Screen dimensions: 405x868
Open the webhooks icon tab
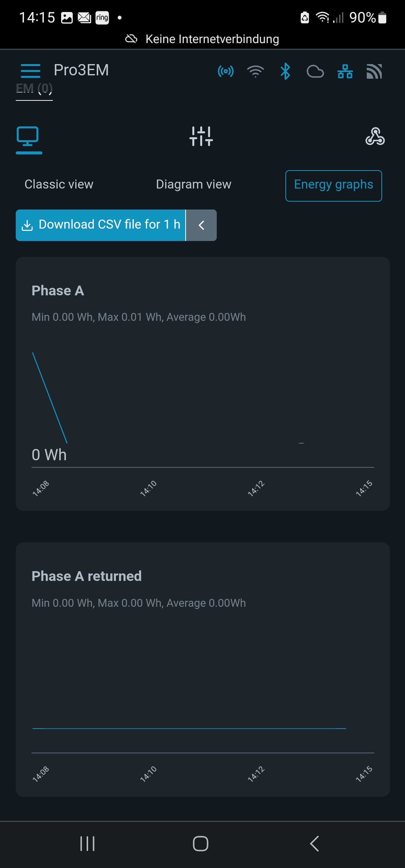coord(375,136)
